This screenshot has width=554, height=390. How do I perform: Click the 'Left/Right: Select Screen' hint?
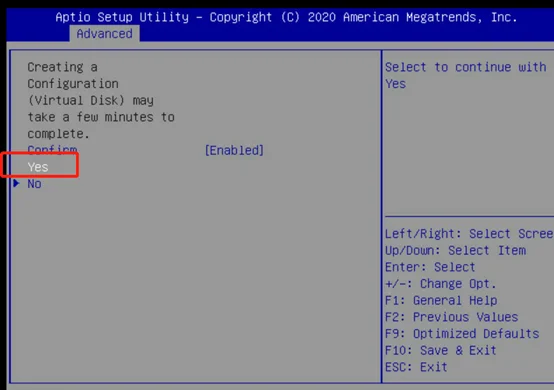point(469,234)
